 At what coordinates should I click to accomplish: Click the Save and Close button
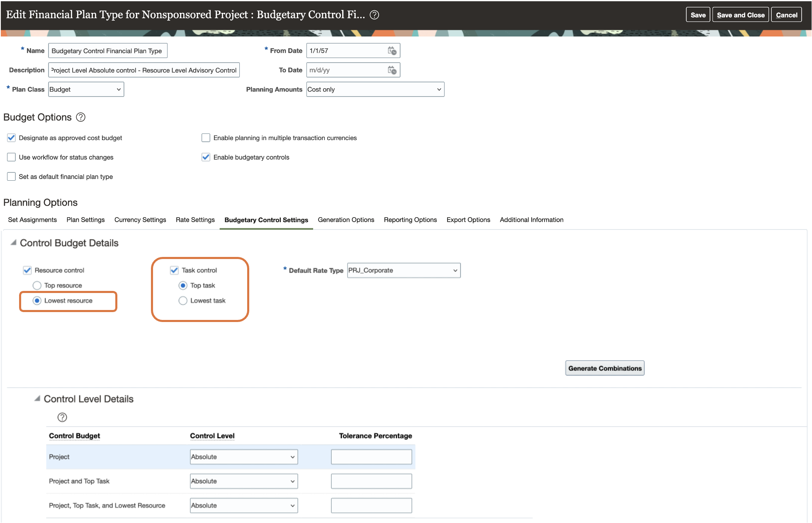[740, 15]
